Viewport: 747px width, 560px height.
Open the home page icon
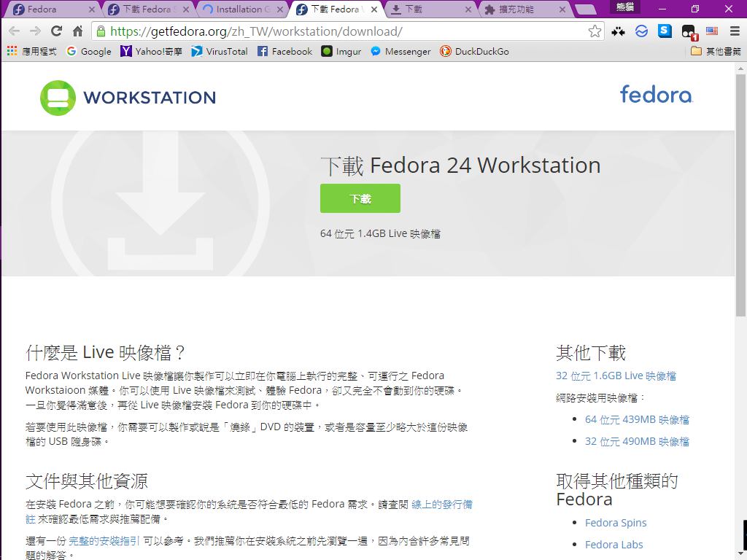click(x=77, y=31)
